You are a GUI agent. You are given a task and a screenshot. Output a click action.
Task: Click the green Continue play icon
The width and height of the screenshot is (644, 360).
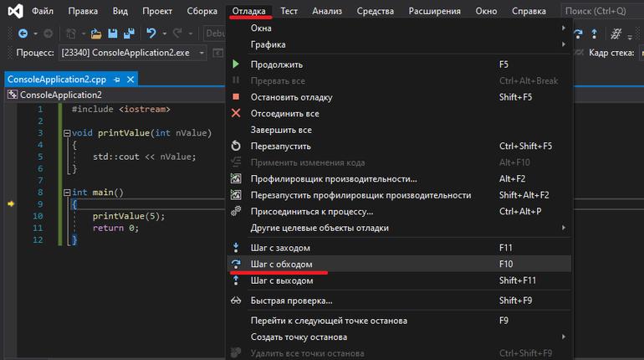[x=236, y=64]
